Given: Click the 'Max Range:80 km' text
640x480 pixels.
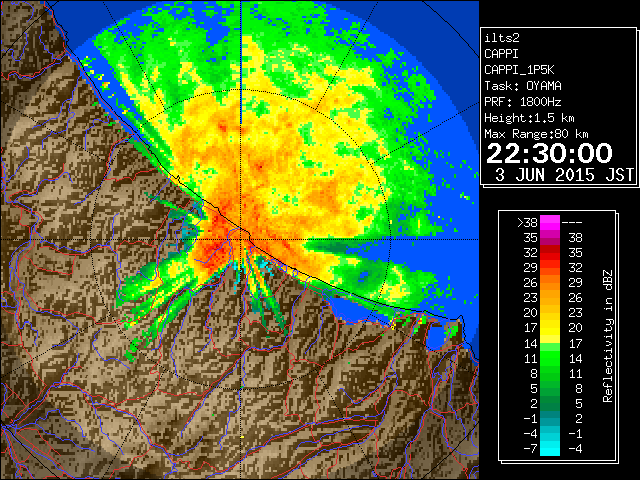Looking at the screenshot, I should tap(536, 134).
